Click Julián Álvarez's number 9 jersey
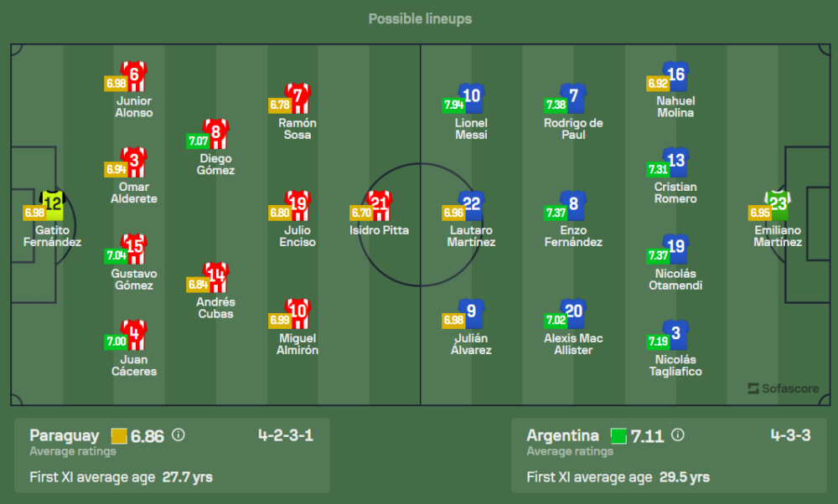 [x=472, y=312]
